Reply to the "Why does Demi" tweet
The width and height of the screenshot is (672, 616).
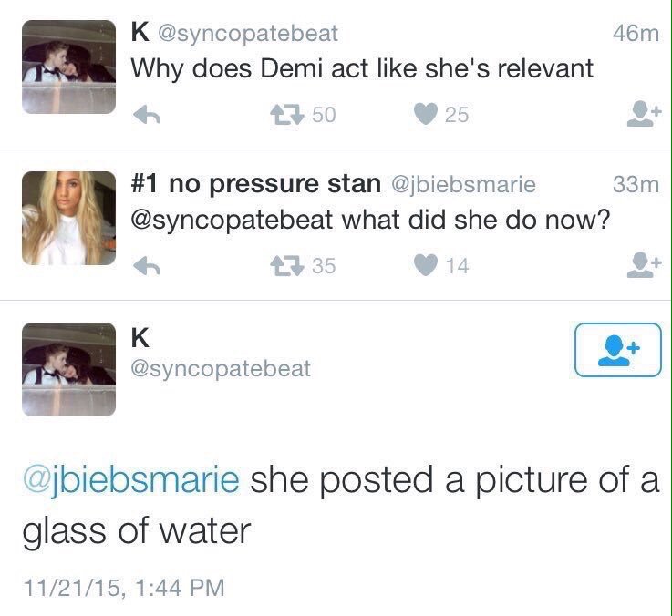147,115
